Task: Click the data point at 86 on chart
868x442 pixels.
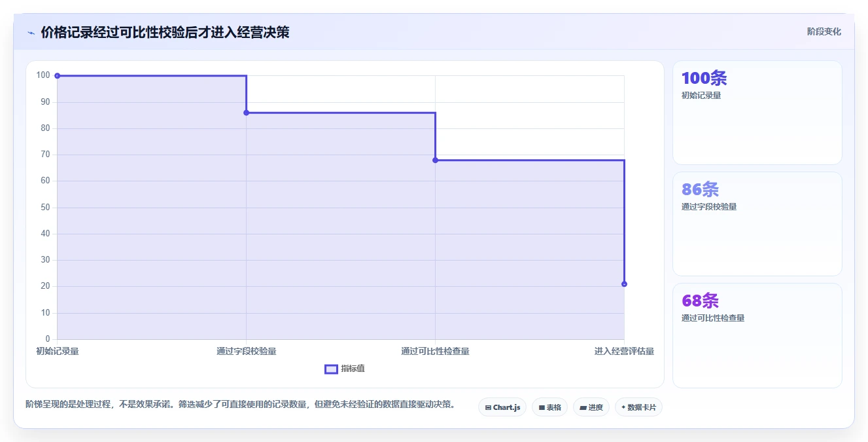Action: (246, 113)
